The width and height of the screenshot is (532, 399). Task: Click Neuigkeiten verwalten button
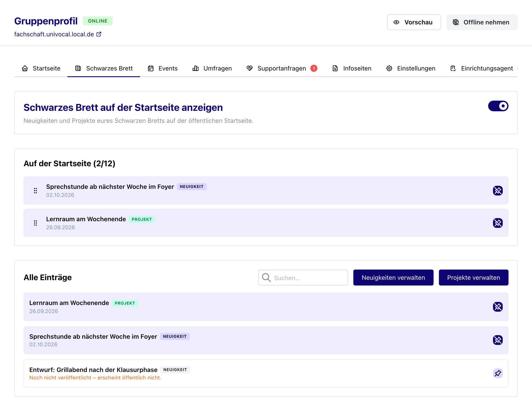(x=393, y=277)
